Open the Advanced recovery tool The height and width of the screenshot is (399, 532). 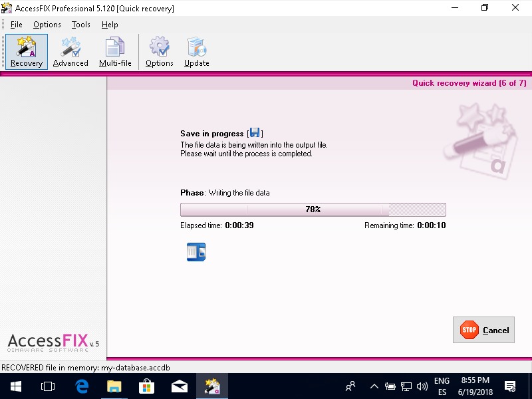pos(70,52)
